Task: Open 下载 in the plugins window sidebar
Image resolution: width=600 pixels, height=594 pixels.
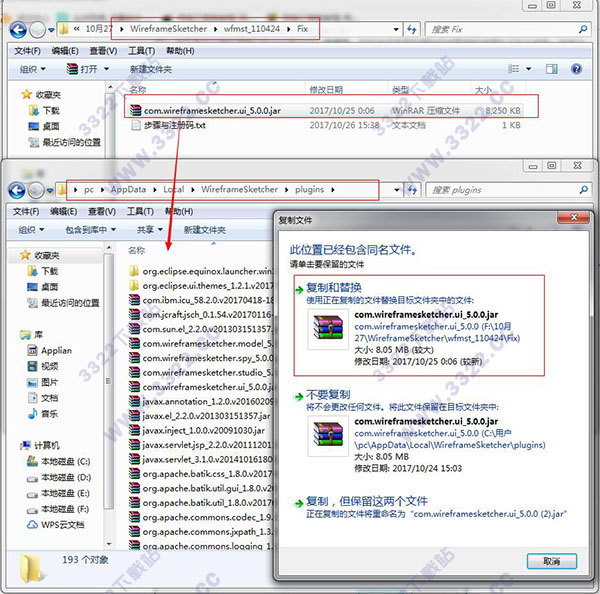Action: point(43,271)
